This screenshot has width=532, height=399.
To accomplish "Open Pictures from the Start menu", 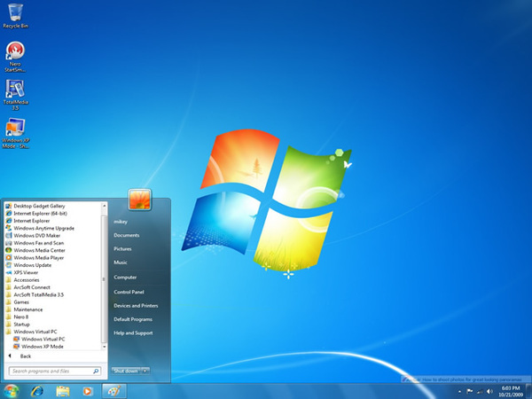I will pyautogui.click(x=122, y=248).
